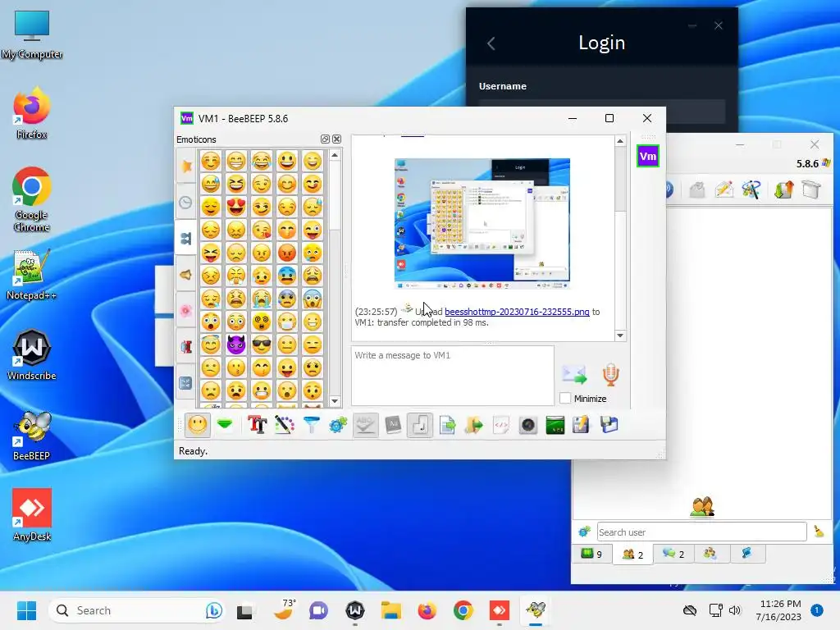Image resolution: width=840 pixels, height=630 pixels.
Task: Insert the sunglasses emoji
Action: (262, 345)
